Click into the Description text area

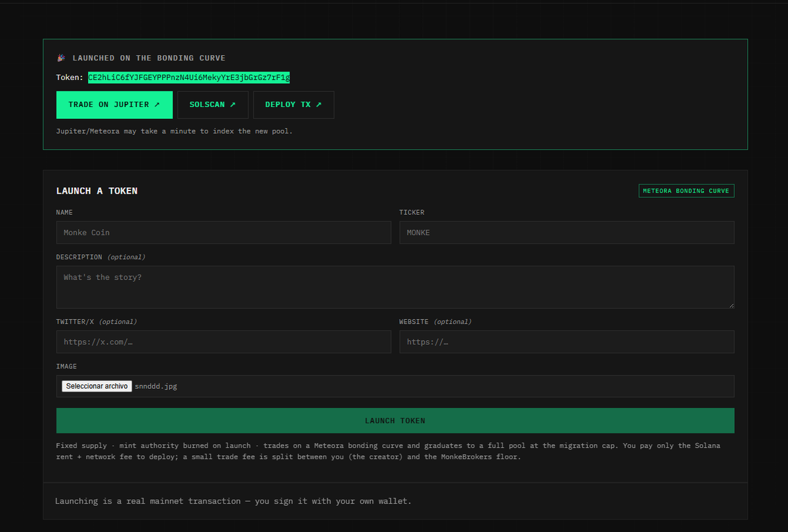[x=395, y=287]
